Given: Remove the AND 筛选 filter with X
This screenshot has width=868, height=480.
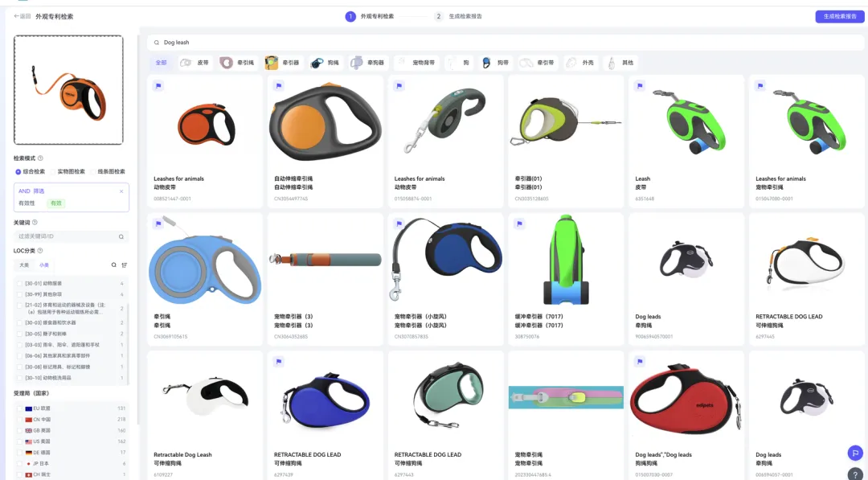Looking at the screenshot, I should (x=121, y=191).
